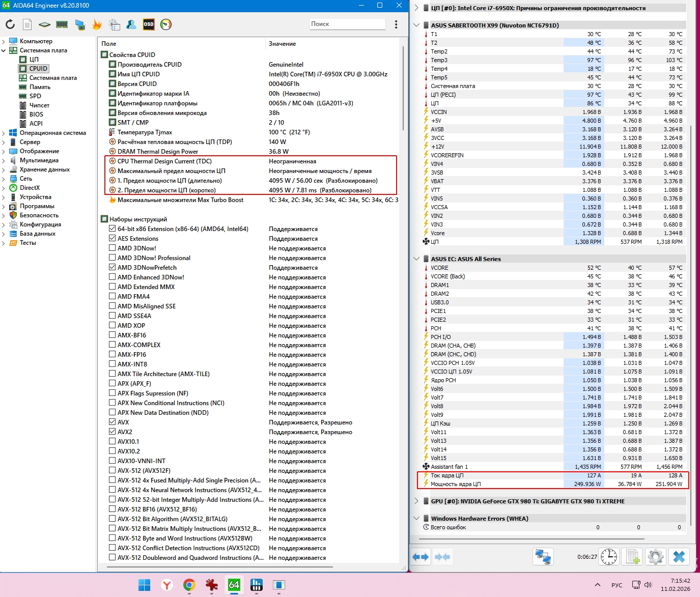Toggle the AVX10.1 checkbox
Viewport: 700px width, 597px height.
[x=112, y=442]
